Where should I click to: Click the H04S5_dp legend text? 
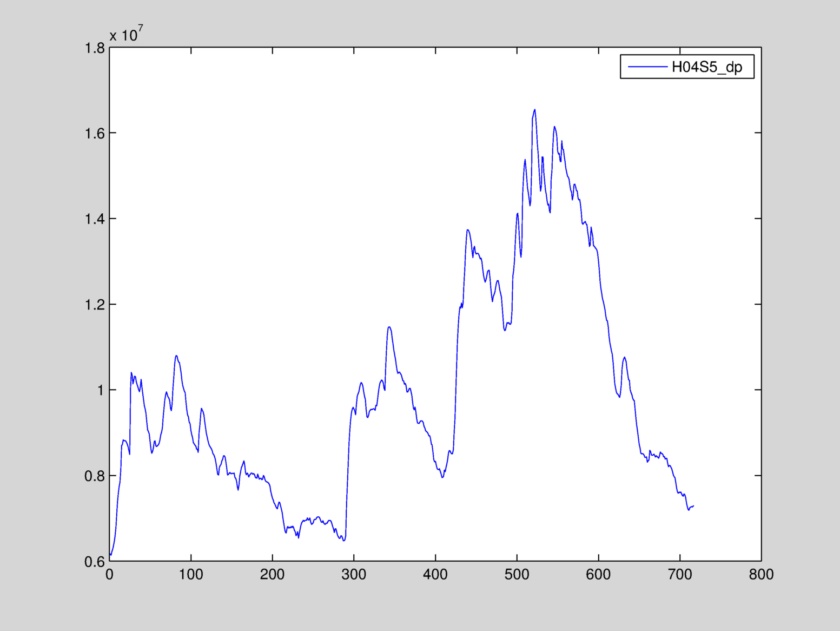point(707,67)
